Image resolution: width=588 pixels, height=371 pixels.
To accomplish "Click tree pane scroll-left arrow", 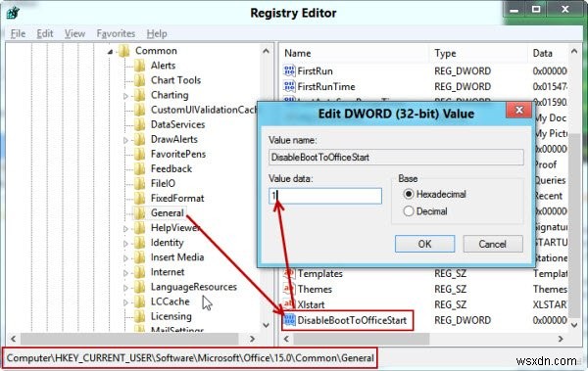I will 13,339.
